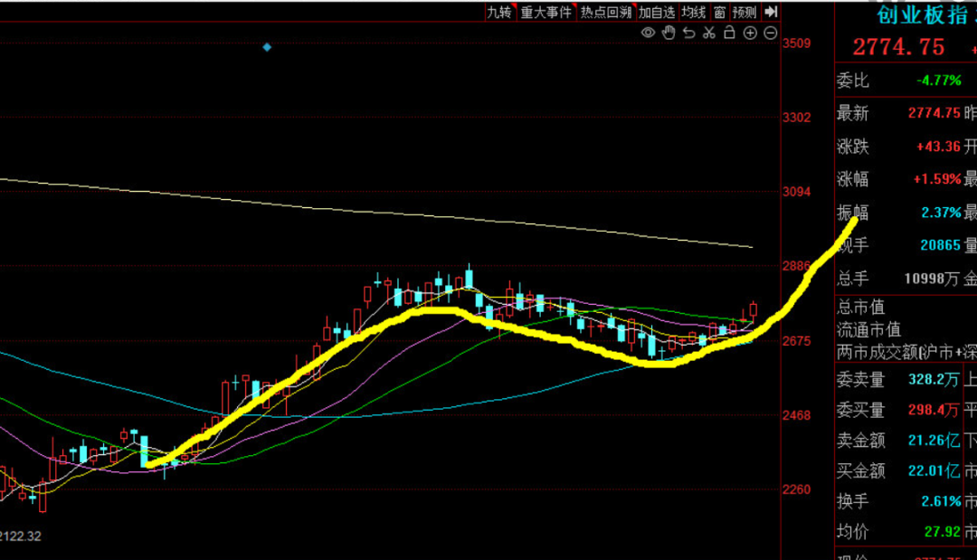Click 均价 value 27.92
Viewport: 977px width, 560px height.
point(942,532)
